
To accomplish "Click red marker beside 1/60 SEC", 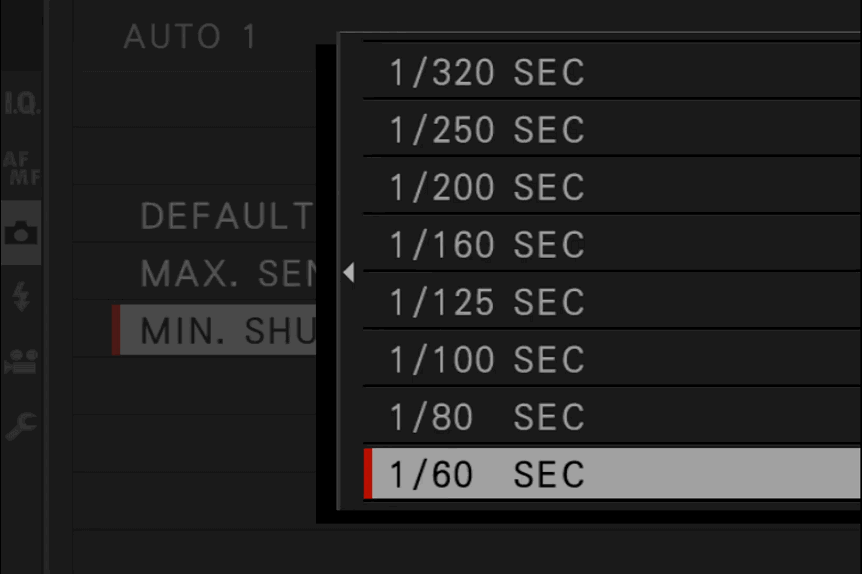I will (368, 474).
